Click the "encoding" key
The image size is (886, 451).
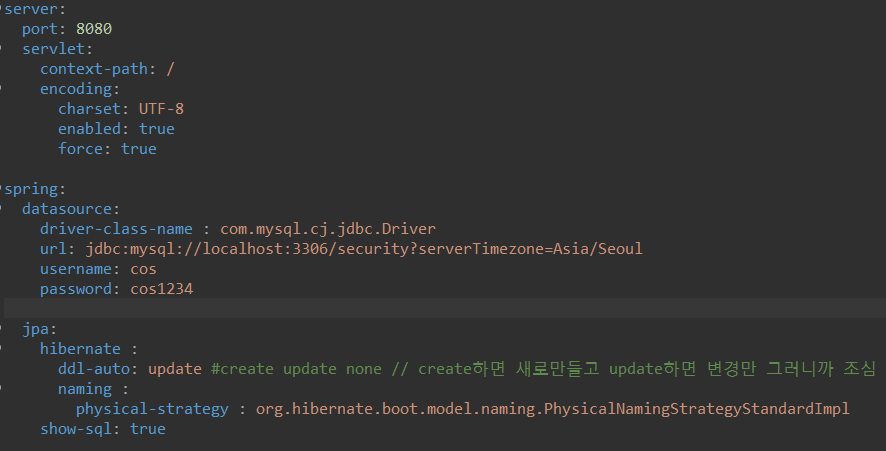click(76, 89)
